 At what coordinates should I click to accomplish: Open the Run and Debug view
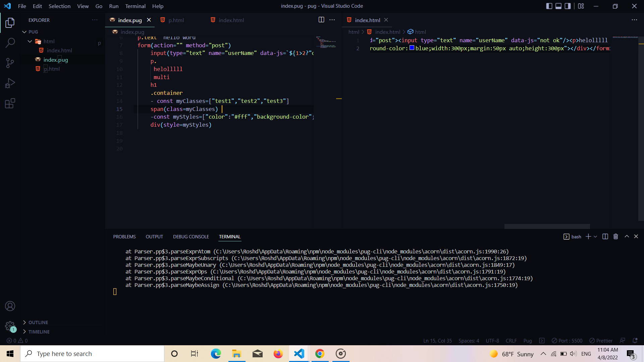pyautogui.click(x=10, y=83)
